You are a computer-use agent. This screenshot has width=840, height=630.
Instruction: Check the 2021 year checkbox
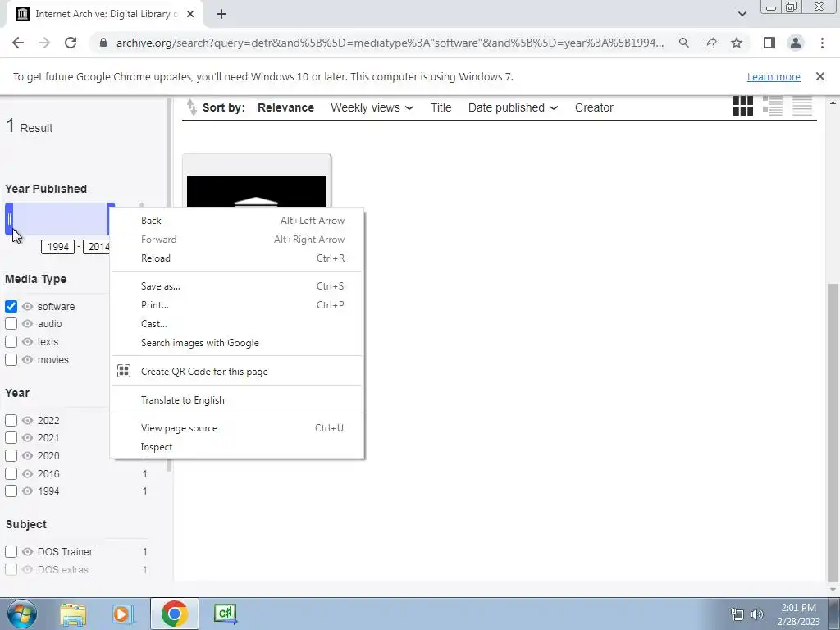pos(11,438)
